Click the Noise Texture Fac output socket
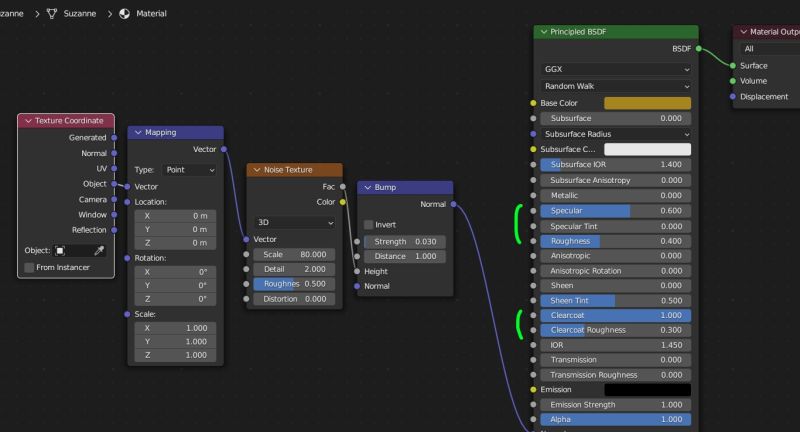Viewport: 800px width, 432px height. 343,187
